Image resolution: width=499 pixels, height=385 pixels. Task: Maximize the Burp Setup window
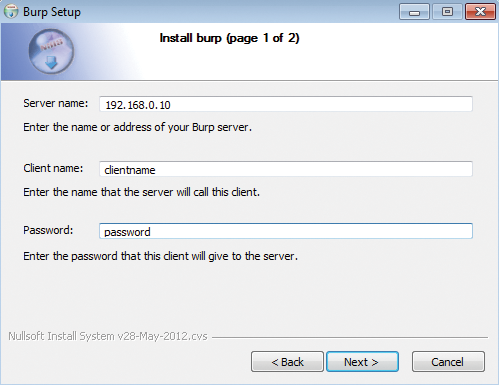tap(447, 12)
